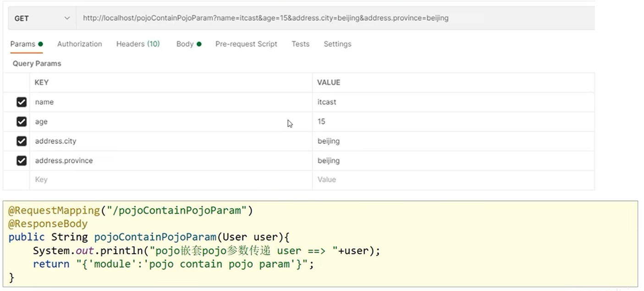Click the '15' value cell

click(x=453, y=122)
